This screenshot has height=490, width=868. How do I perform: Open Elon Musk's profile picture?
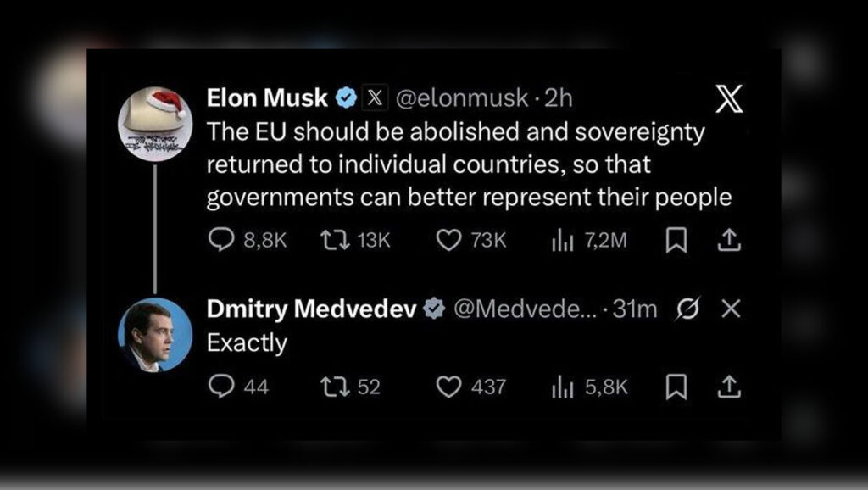pyautogui.click(x=154, y=122)
